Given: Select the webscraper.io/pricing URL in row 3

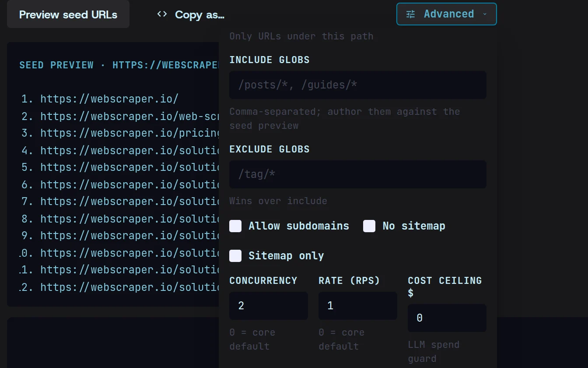Looking at the screenshot, I should (x=129, y=133).
